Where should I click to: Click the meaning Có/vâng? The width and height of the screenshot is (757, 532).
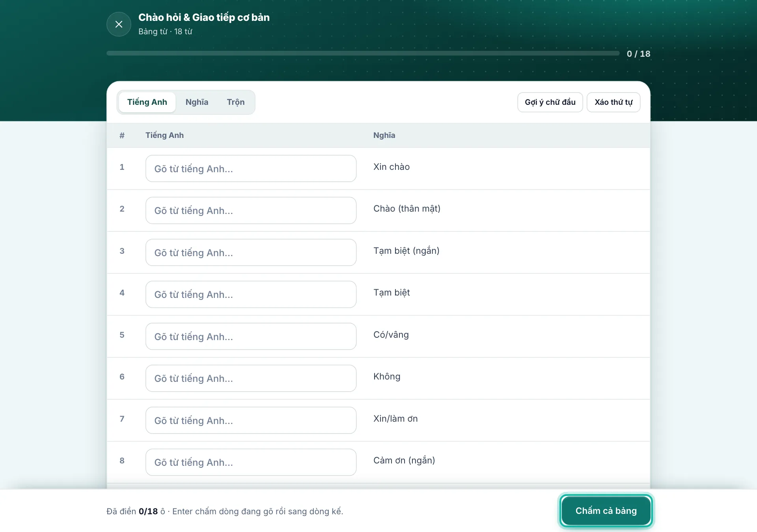[391, 335]
